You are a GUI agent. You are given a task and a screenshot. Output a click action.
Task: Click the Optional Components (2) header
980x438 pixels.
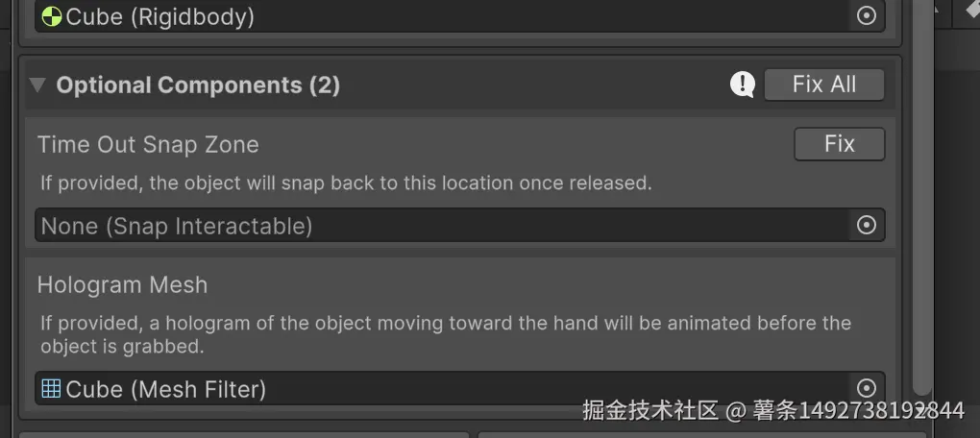[198, 85]
